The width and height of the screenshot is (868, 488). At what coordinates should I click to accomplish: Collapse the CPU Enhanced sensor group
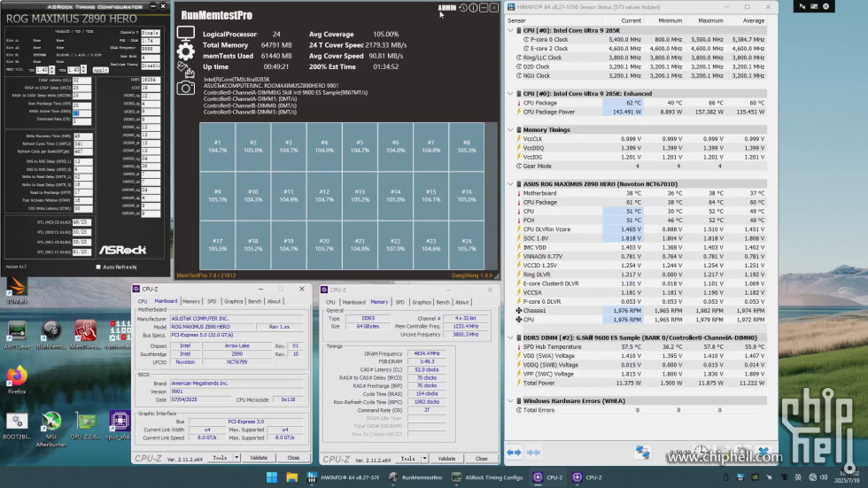pos(510,94)
